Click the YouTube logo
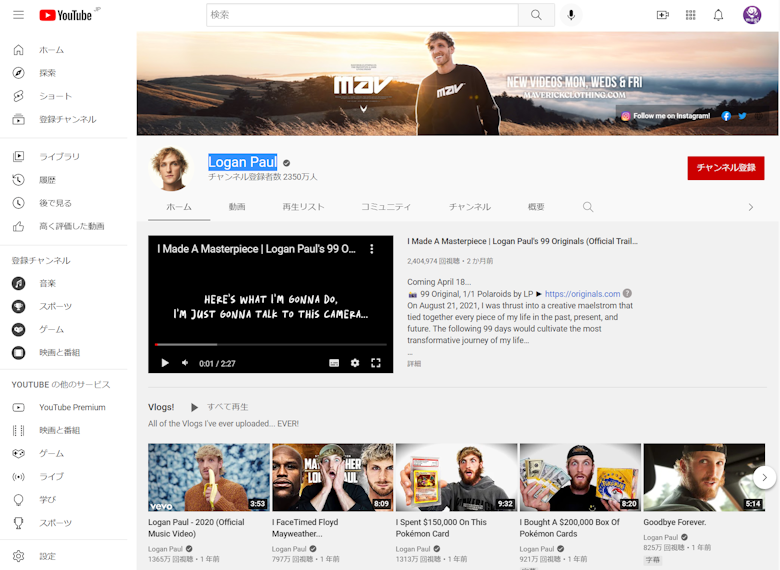This screenshot has height=570, width=780. [66, 15]
